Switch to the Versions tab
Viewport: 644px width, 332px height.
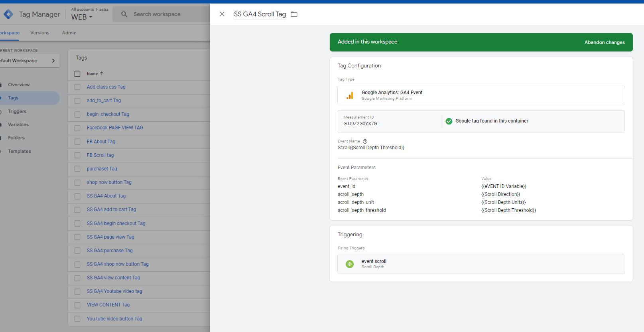click(40, 33)
